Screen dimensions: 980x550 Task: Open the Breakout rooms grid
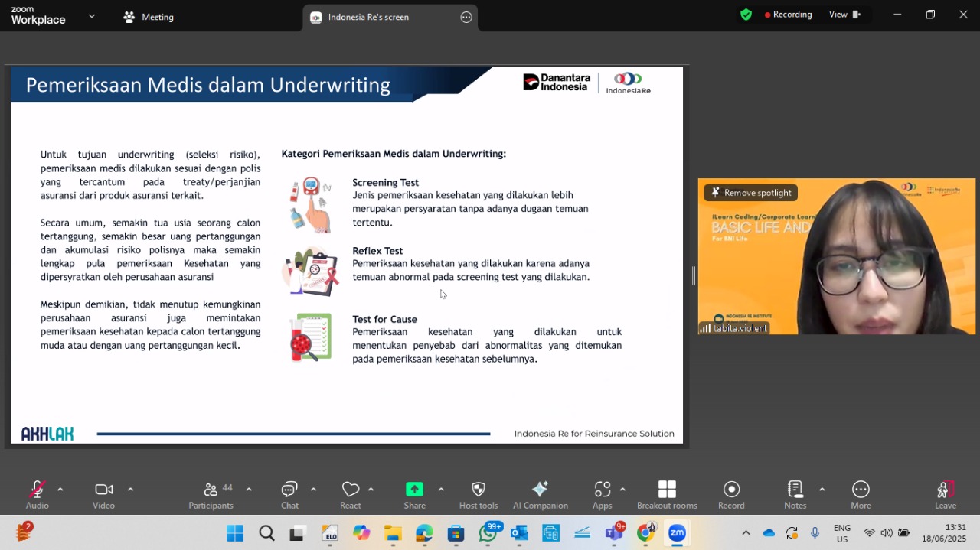click(x=667, y=495)
